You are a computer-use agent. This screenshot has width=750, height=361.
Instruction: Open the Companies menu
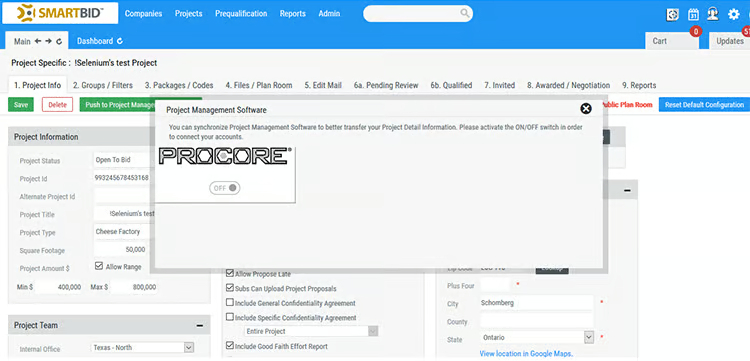[143, 13]
